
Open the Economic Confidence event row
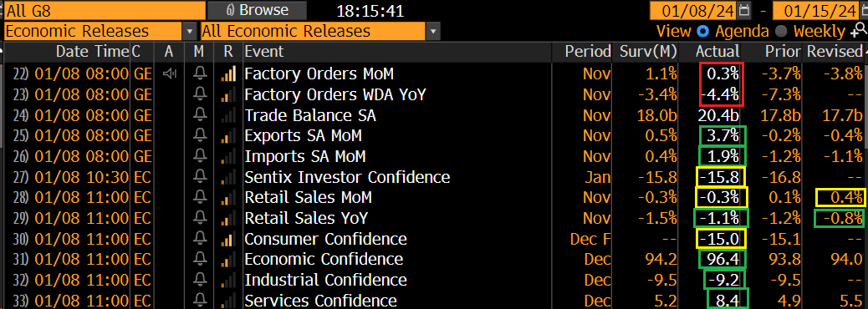click(434, 259)
